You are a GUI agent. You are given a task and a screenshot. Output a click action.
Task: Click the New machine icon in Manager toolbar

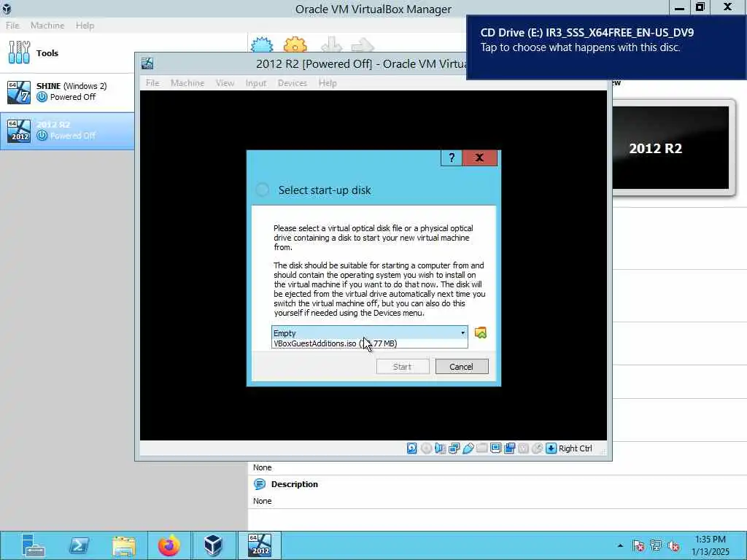click(x=262, y=44)
